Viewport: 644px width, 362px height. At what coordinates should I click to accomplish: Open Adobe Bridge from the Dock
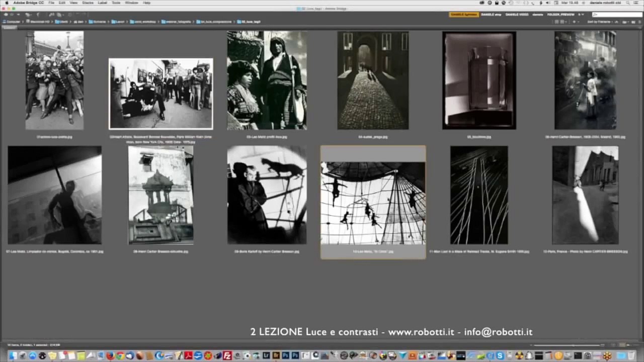(x=276, y=356)
